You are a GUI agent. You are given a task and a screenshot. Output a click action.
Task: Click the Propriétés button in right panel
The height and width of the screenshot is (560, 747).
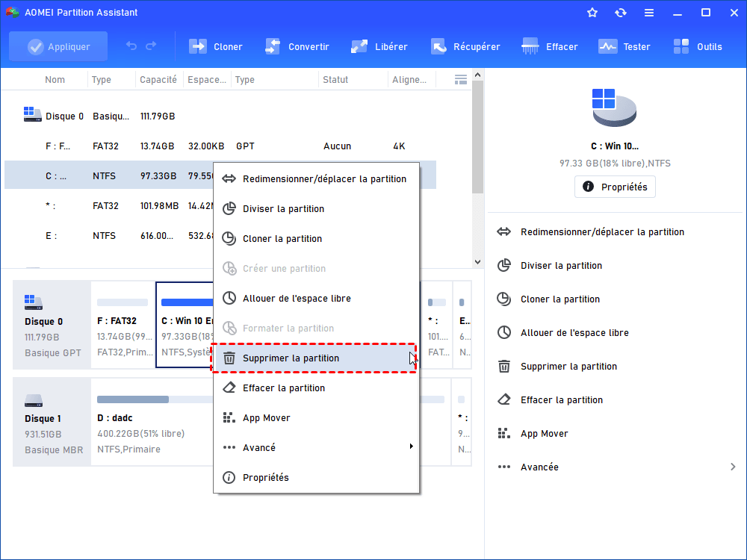pyautogui.click(x=615, y=187)
